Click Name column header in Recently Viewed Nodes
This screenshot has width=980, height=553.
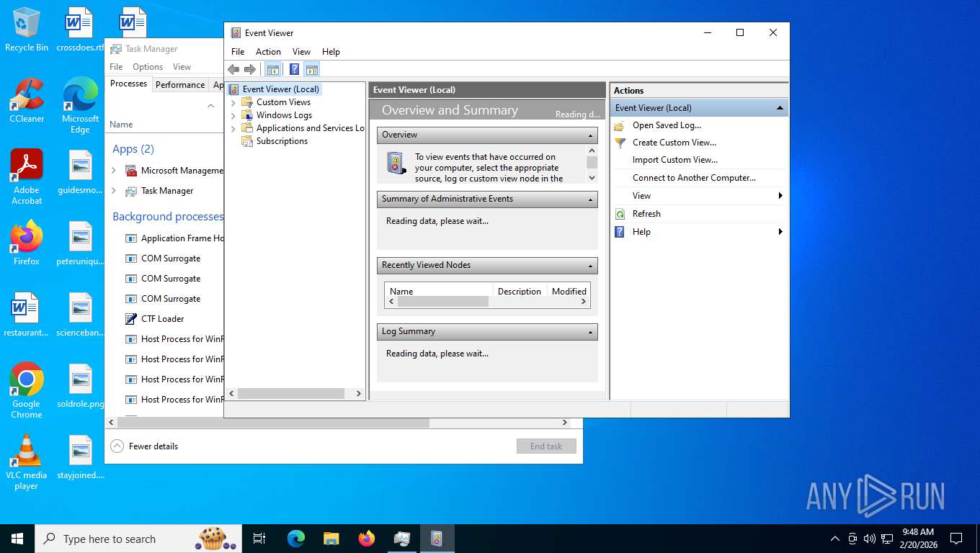(439, 291)
